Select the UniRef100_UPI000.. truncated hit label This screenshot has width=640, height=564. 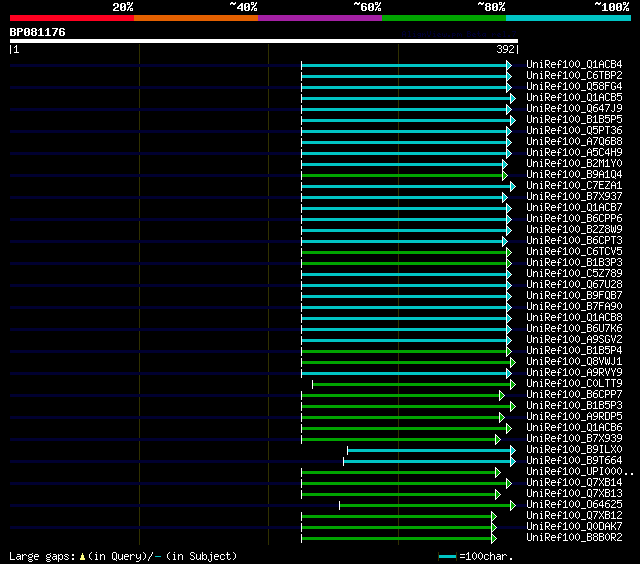pyautogui.click(x=579, y=472)
